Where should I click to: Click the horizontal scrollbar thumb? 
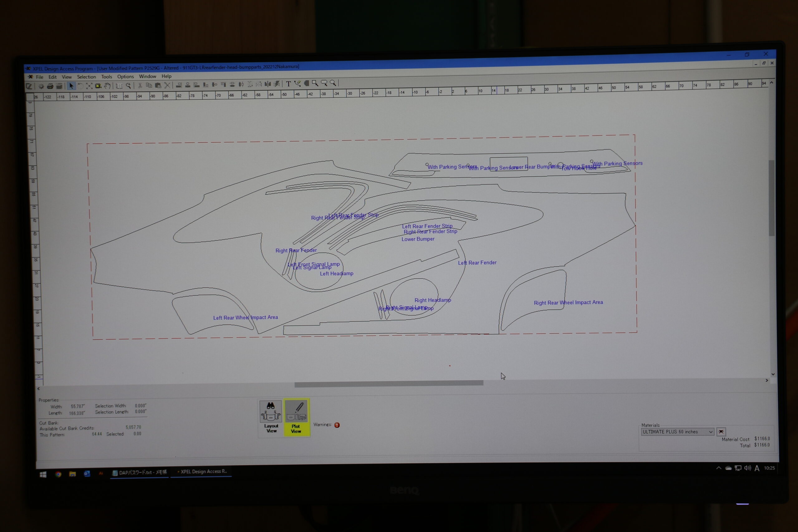click(x=389, y=383)
